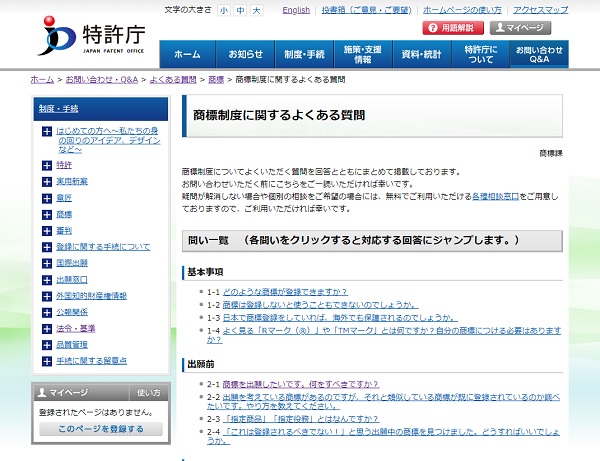Open the お知らせ navigation tab
Viewport: 600px width, 461px height.
[x=246, y=54]
